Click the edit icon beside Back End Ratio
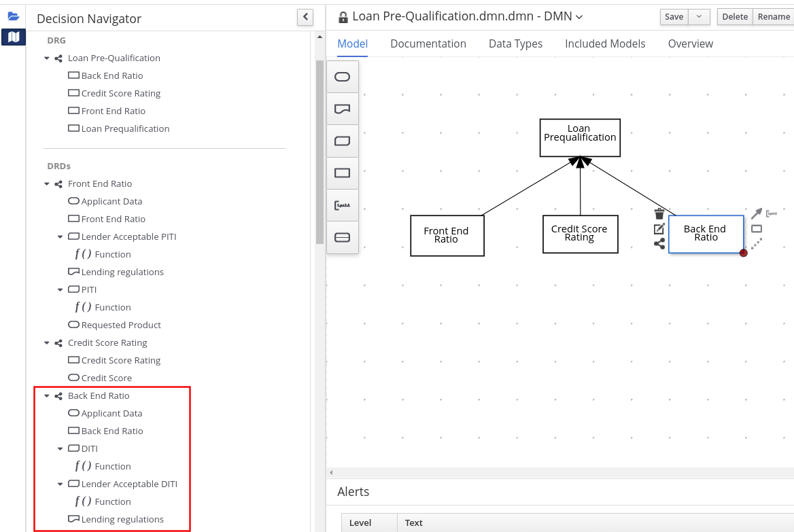 [659, 229]
